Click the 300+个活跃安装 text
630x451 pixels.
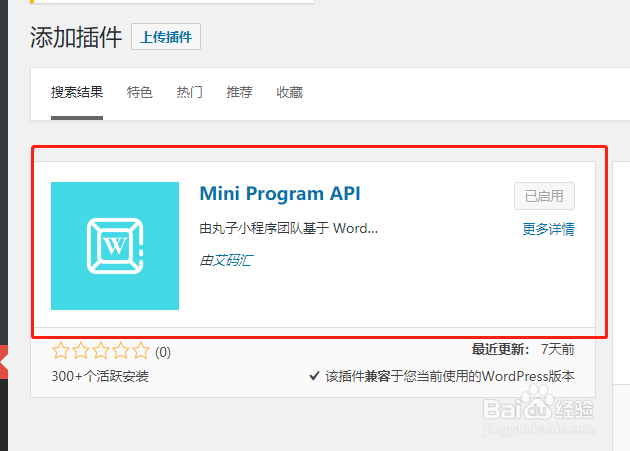(100, 376)
